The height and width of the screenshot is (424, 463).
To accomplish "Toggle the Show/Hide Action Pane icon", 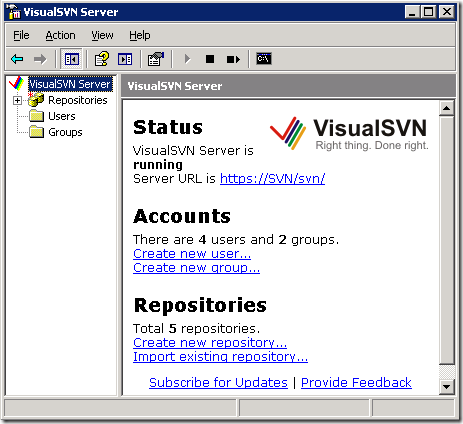I will click(125, 59).
